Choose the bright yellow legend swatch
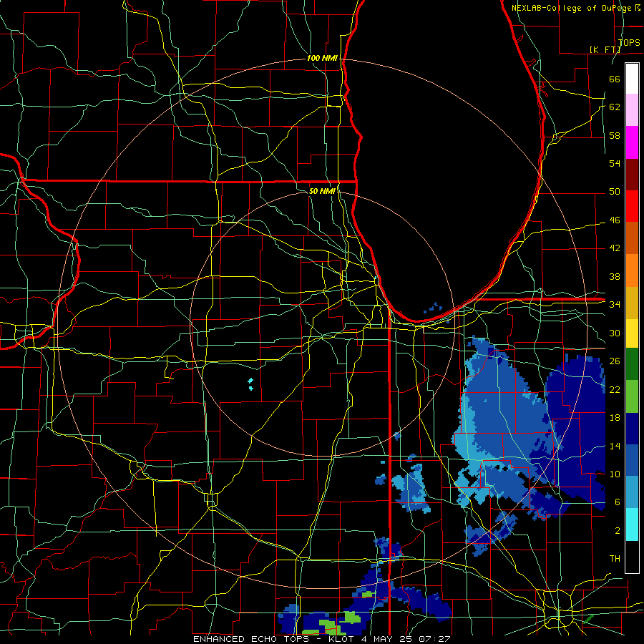This screenshot has height=644, width=644. pyautogui.click(x=632, y=333)
